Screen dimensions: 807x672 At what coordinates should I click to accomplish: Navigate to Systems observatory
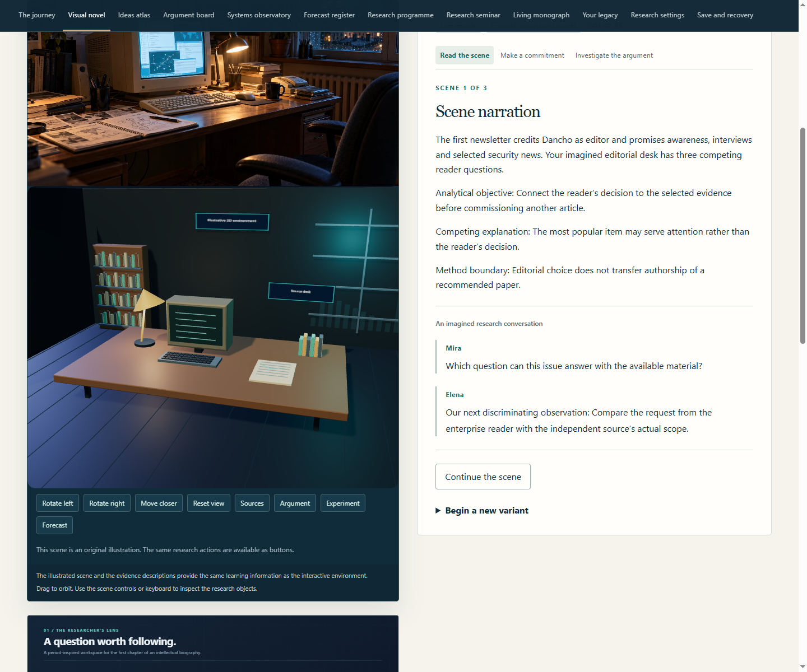(x=259, y=15)
